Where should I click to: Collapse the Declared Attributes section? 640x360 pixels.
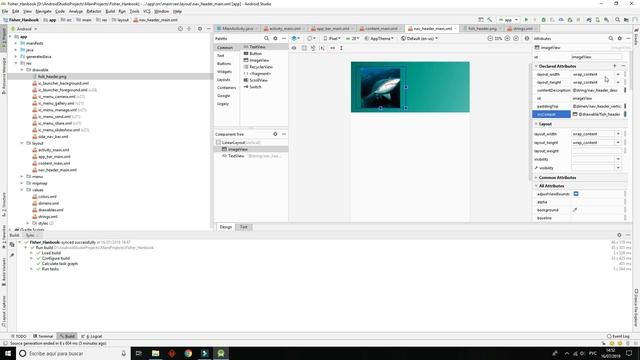(536, 66)
